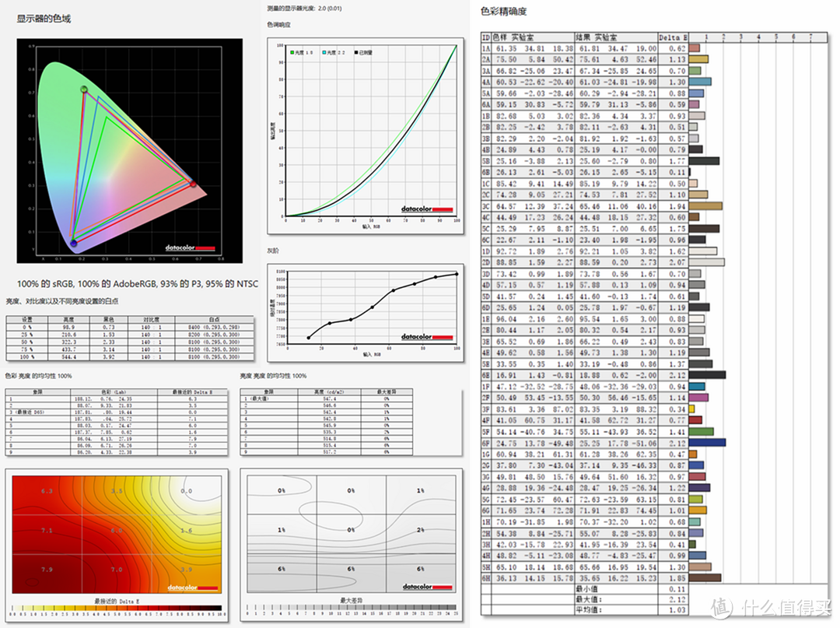Click the blue primary marker on gamut chart
This screenshot has width=840, height=628.
(x=74, y=244)
